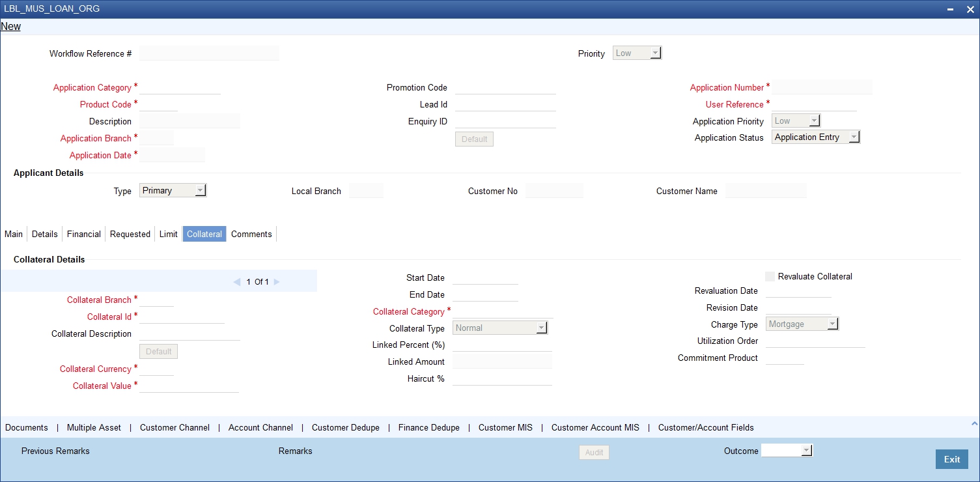Open the Customer Account MIS link
Viewport: 980px width, 482px height.
tap(595, 428)
